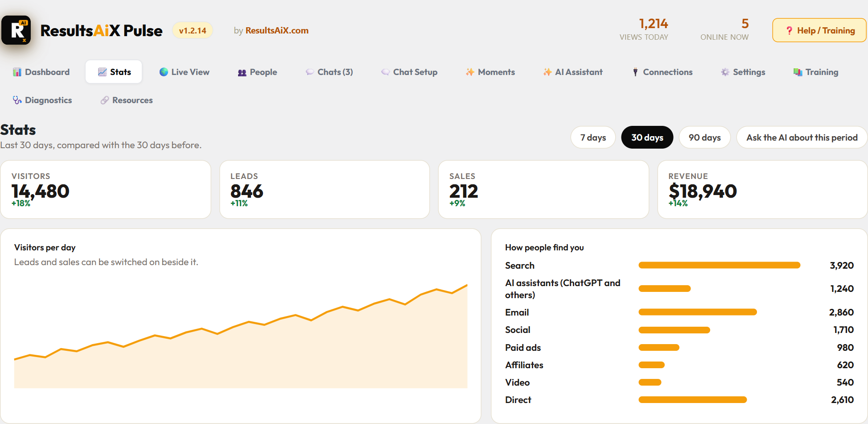
Task: Click the AI Assistant sparkle icon
Action: pyautogui.click(x=547, y=72)
